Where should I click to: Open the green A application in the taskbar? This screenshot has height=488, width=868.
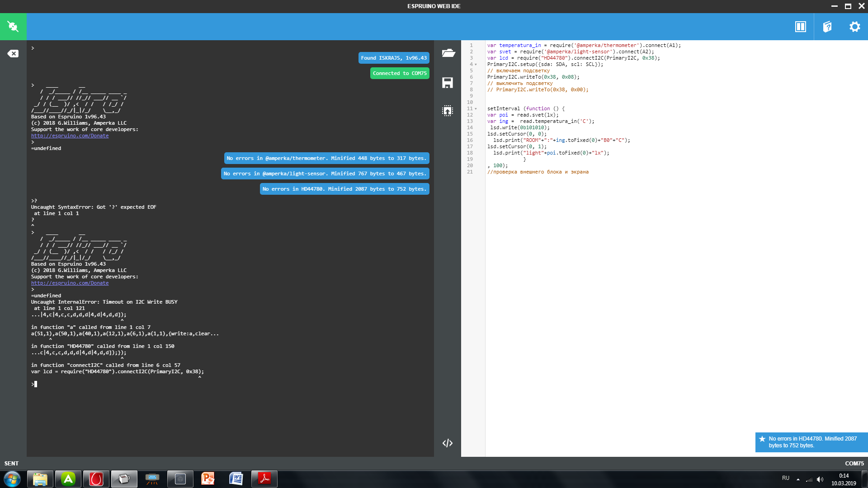click(x=68, y=479)
